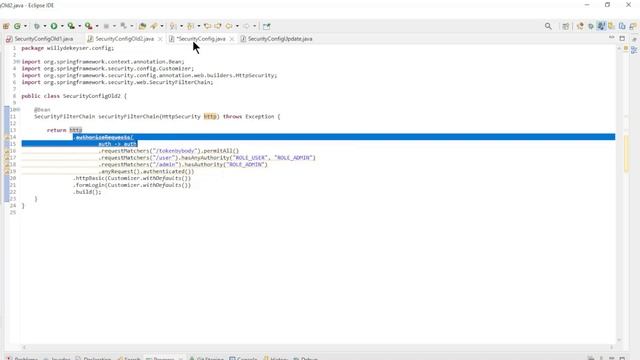Screen dimensions: 640x360
Task: Minimize the editor area
Action: (x=611, y=38)
